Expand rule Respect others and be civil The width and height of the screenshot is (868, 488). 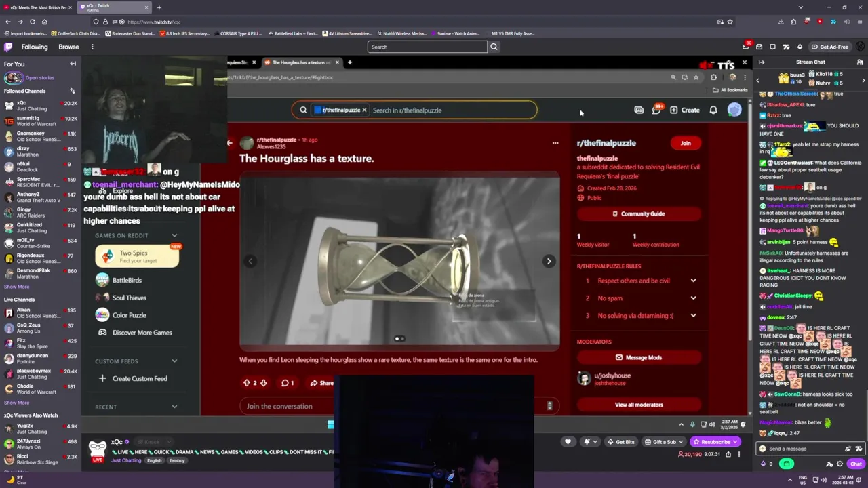tap(693, 281)
